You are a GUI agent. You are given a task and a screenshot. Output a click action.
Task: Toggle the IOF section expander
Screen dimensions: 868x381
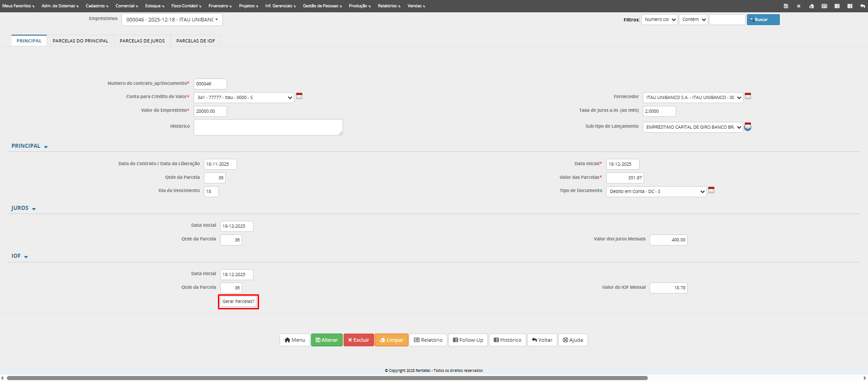(x=20, y=256)
